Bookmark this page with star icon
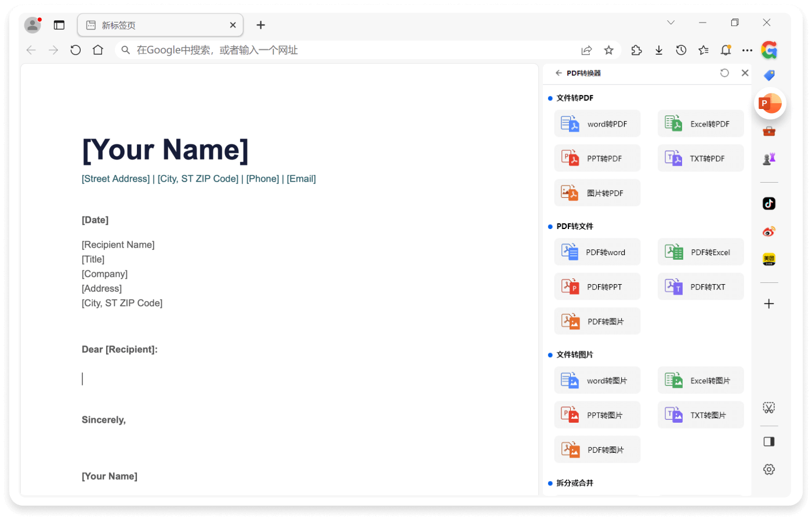The image size is (812, 523). [x=608, y=50]
